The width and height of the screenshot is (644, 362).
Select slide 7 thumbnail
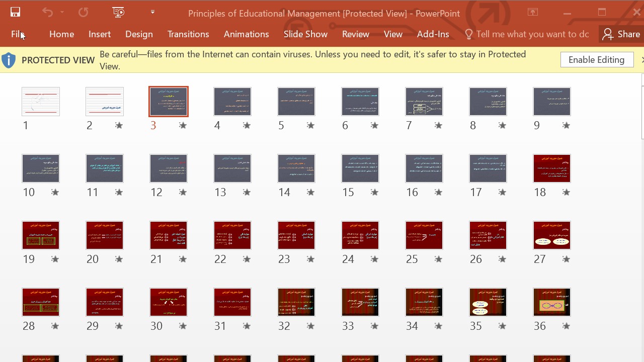pyautogui.click(x=424, y=102)
